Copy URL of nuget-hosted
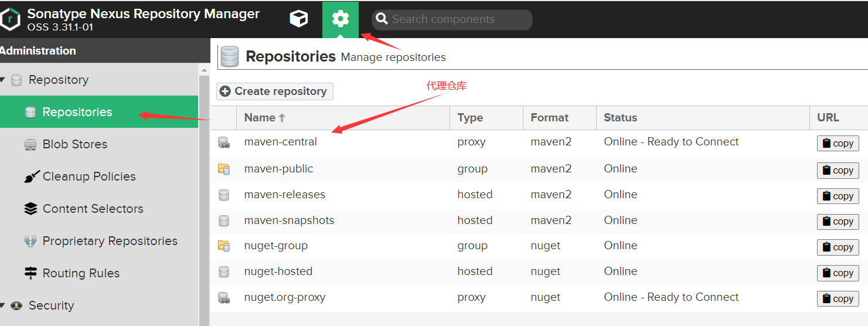 click(x=838, y=273)
